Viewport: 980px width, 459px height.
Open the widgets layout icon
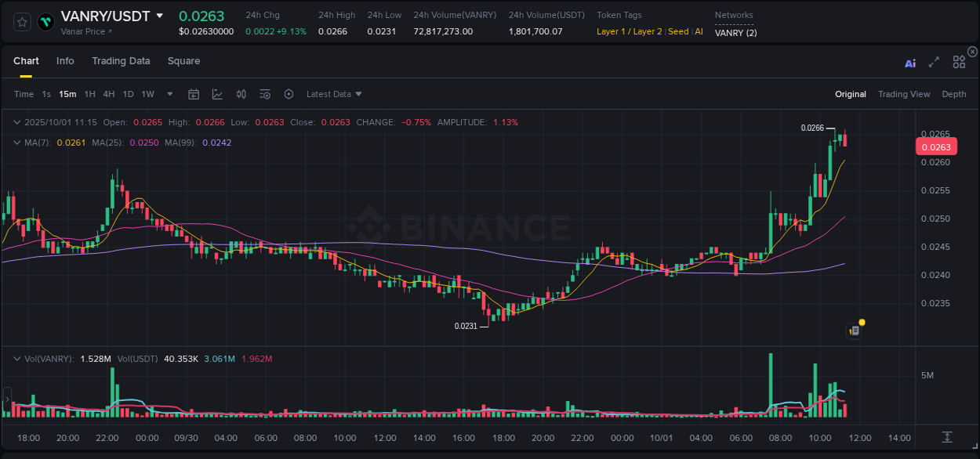[959, 62]
